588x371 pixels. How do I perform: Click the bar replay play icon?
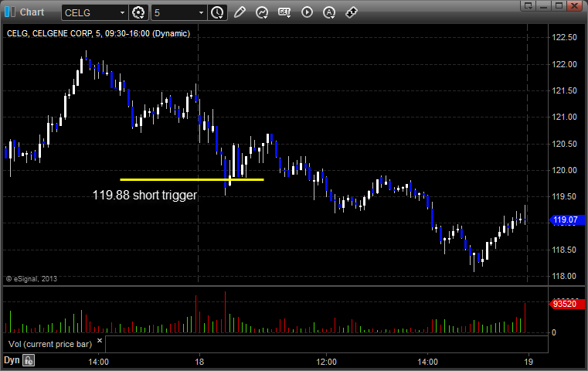point(307,12)
